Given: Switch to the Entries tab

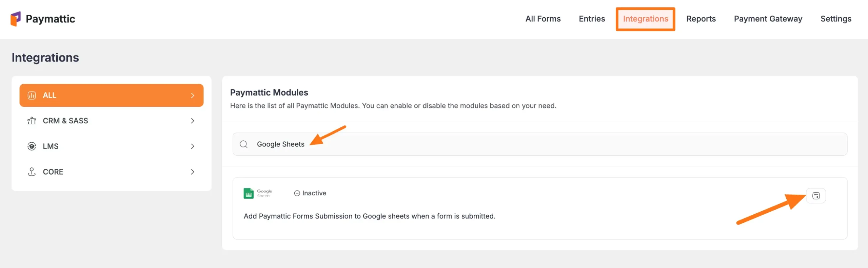Looking at the screenshot, I should click(x=592, y=19).
